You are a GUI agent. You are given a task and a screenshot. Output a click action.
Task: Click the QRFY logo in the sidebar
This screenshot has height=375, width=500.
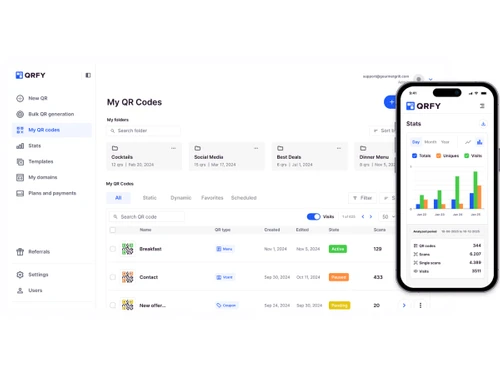tap(30, 75)
